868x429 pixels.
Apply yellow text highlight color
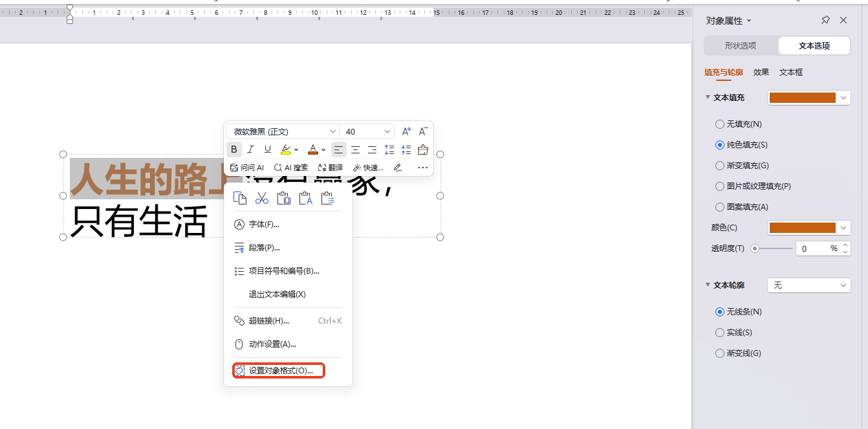coord(286,149)
